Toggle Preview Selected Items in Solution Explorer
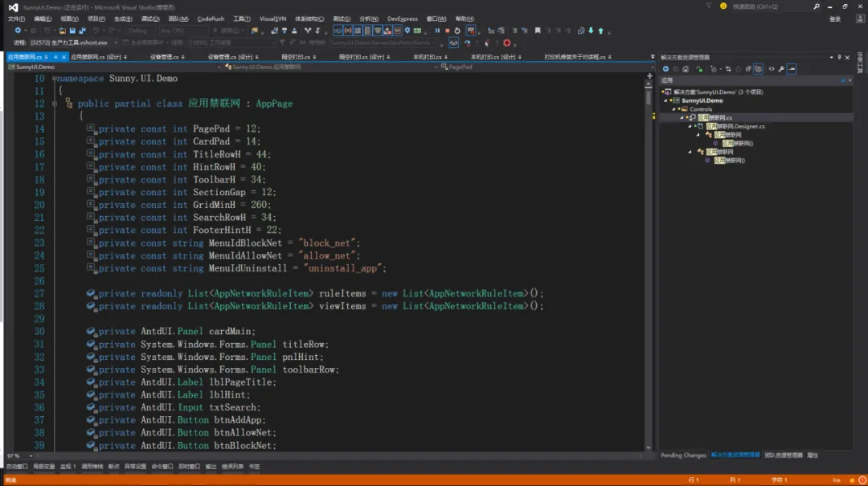868x486 pixels. [792, 69]
